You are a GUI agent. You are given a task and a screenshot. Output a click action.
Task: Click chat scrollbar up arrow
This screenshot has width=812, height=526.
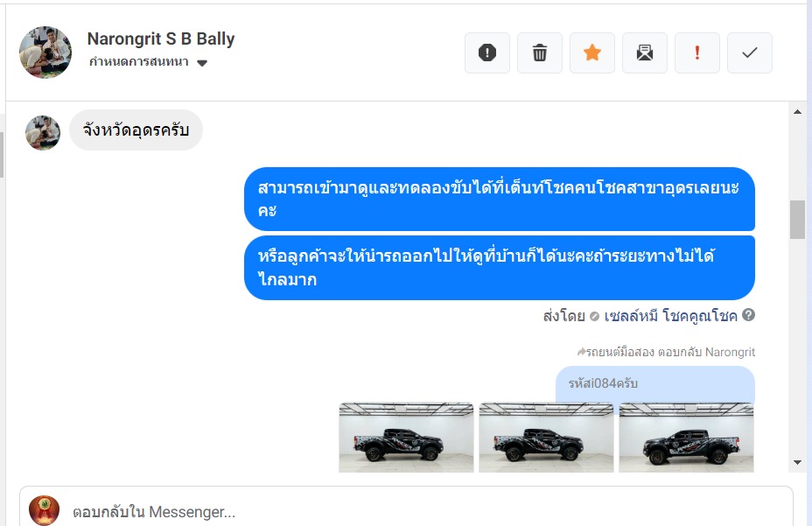coord(797,111)
